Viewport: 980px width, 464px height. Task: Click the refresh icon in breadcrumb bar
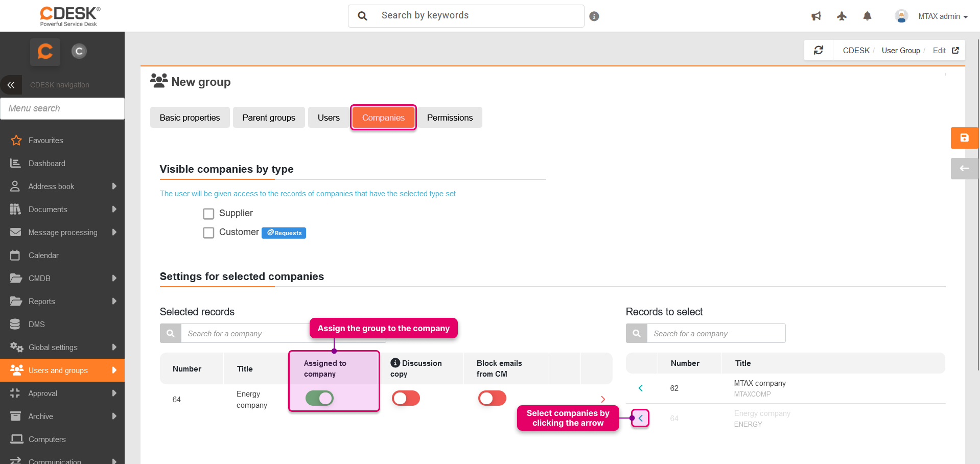pos(819,50)
